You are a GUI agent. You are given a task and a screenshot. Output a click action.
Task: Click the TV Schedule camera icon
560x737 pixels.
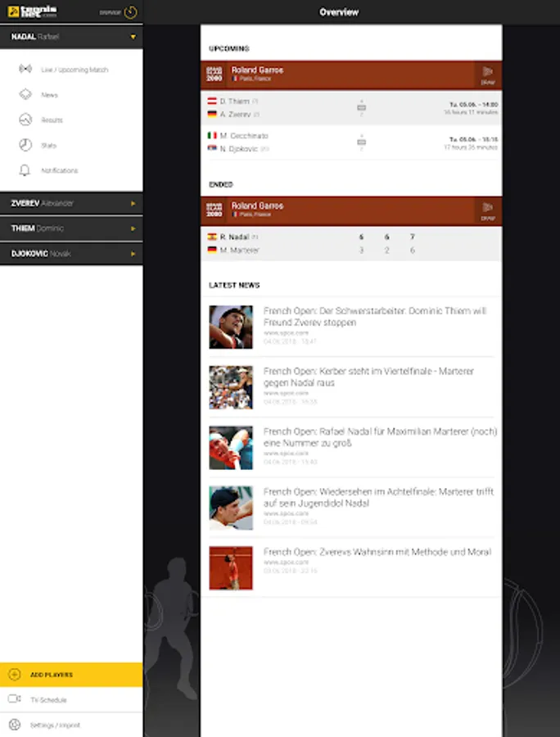point(15,699)
